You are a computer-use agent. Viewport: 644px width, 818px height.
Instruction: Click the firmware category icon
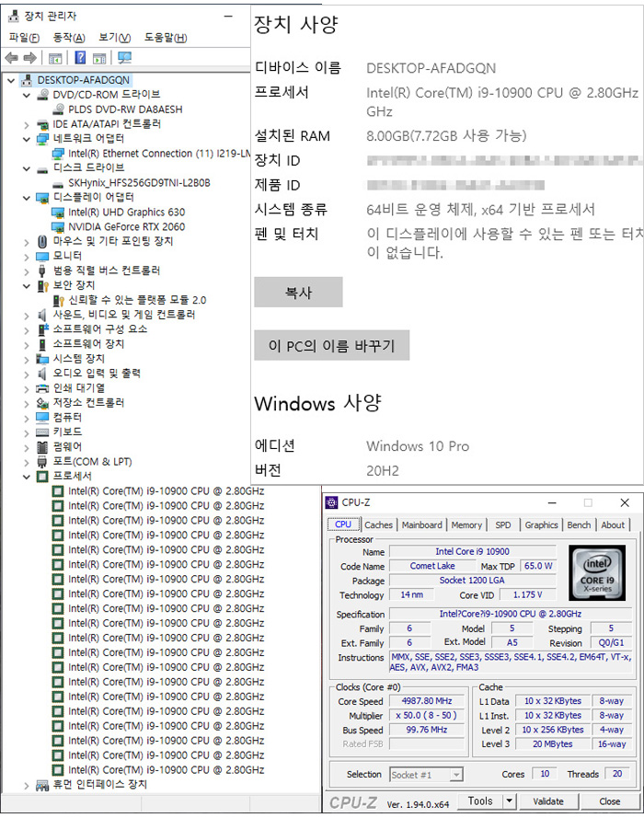[42, 447]
